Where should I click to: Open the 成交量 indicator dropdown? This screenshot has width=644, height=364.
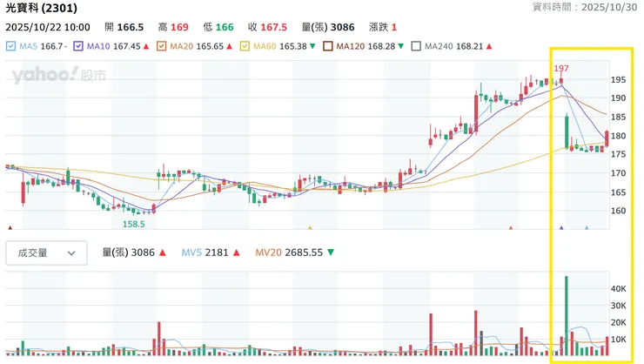coord(46,253)
